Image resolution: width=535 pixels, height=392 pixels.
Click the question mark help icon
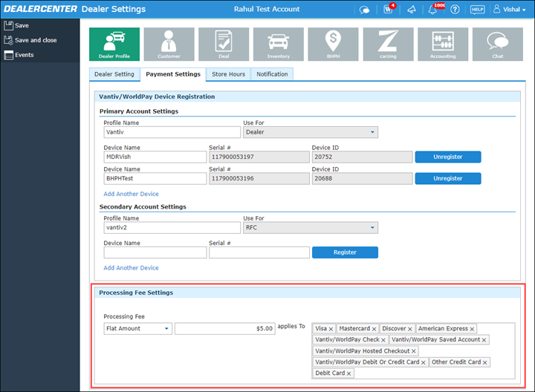pos(455,10)
